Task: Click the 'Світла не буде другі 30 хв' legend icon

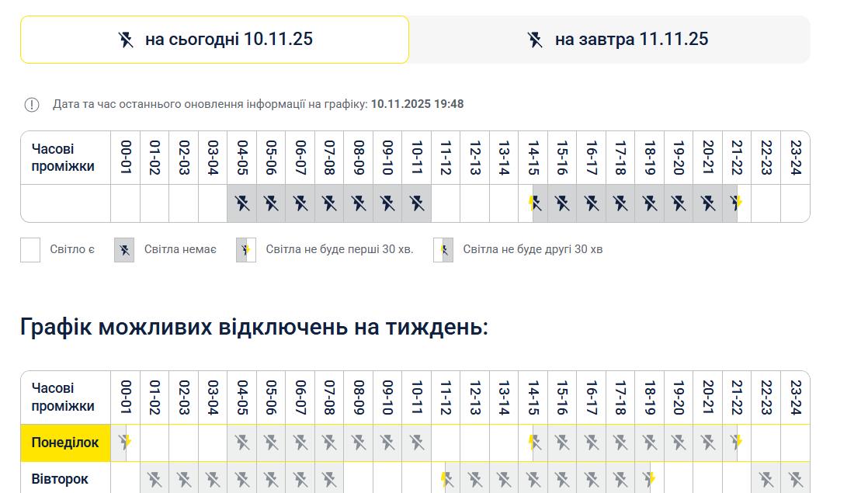Action: pyautogui.click(x=443, y=250)
